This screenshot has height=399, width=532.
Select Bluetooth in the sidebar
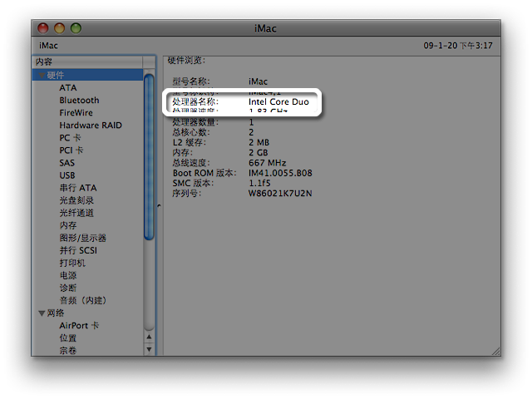tap(79, 101)
